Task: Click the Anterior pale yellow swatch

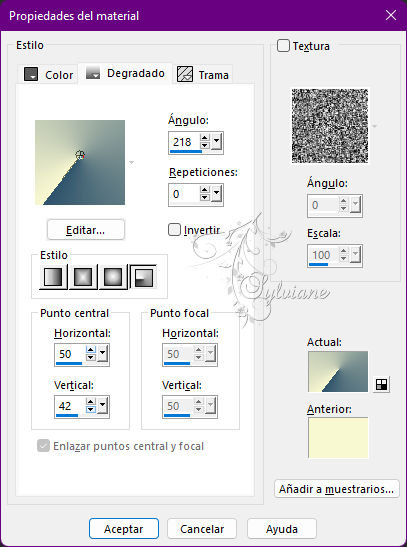Action: 338,438
